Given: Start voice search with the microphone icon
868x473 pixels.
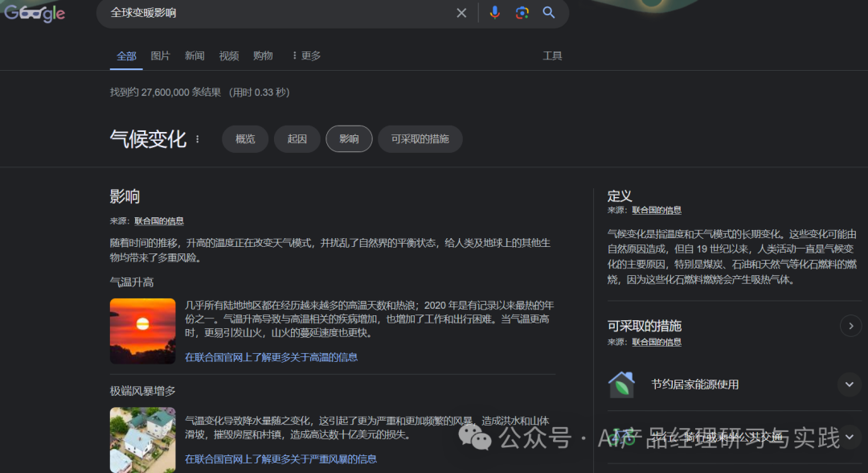Looking at the screenshot, I should point(495,13).
